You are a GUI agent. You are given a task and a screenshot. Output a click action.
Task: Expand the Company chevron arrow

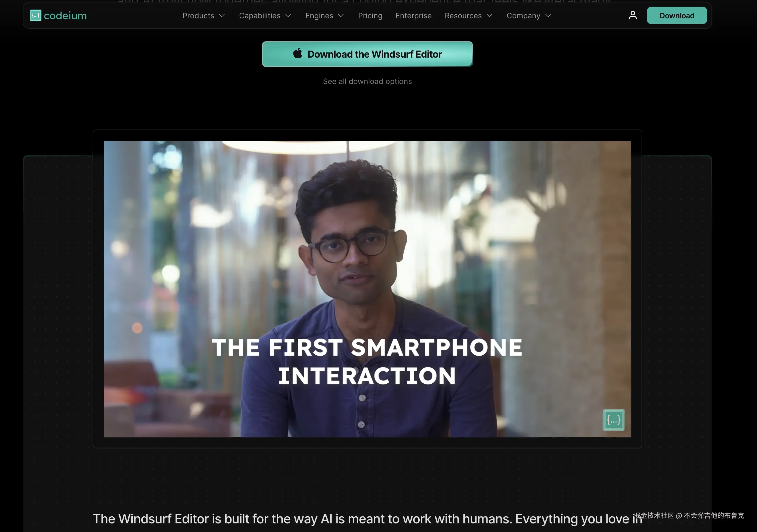[548, 16]
